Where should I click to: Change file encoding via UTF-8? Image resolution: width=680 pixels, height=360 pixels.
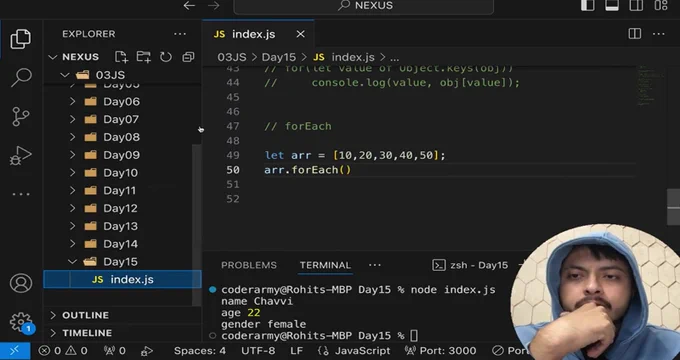tap(258, 350)
